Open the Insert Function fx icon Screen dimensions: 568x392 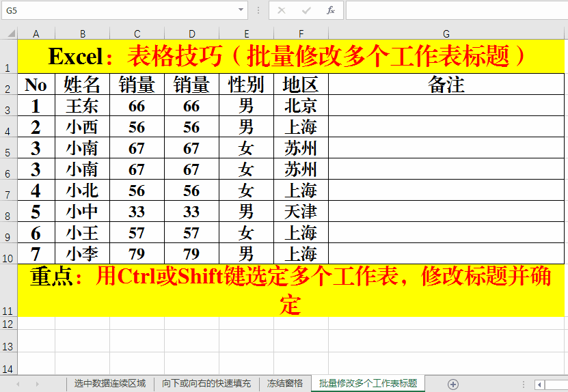click(330, 10)
